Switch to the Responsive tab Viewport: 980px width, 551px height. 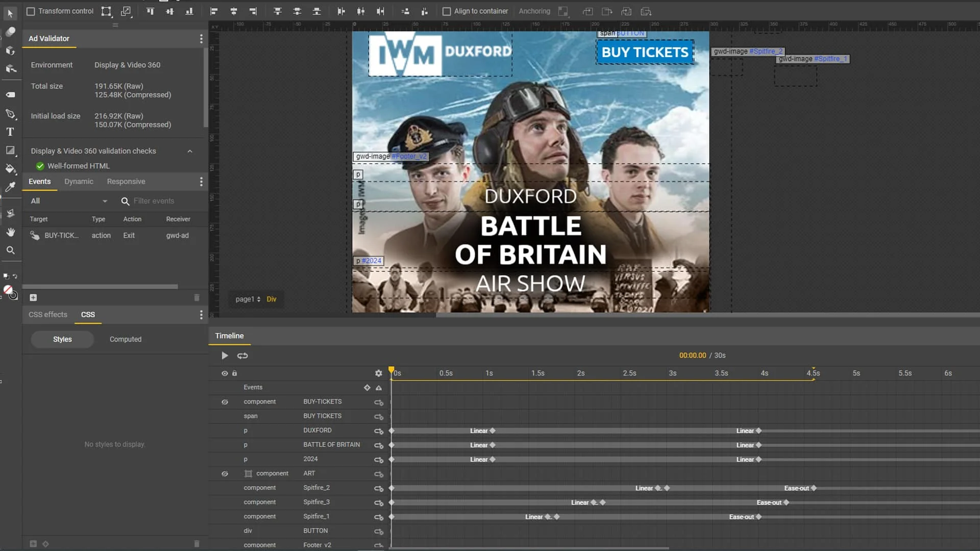pos(126,182)
